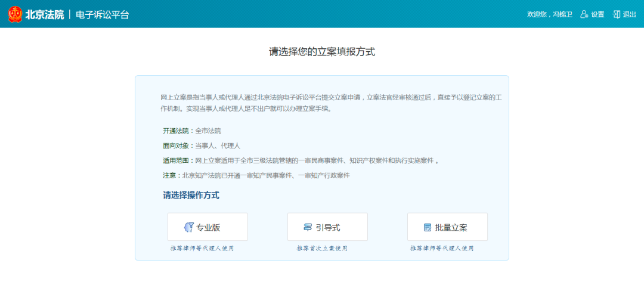Select 退出 to log out
This screenshot has width=644, height=282.
point(629,14)
